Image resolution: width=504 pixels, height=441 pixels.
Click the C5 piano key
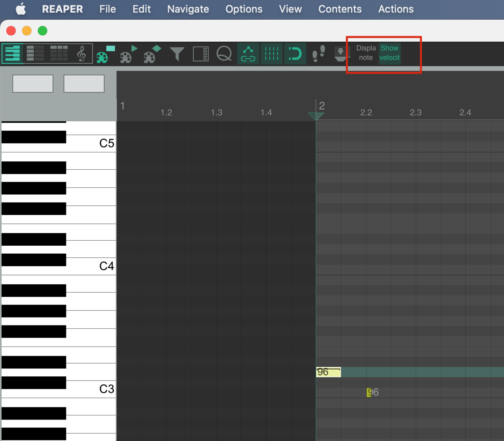[x=90, y=144]
